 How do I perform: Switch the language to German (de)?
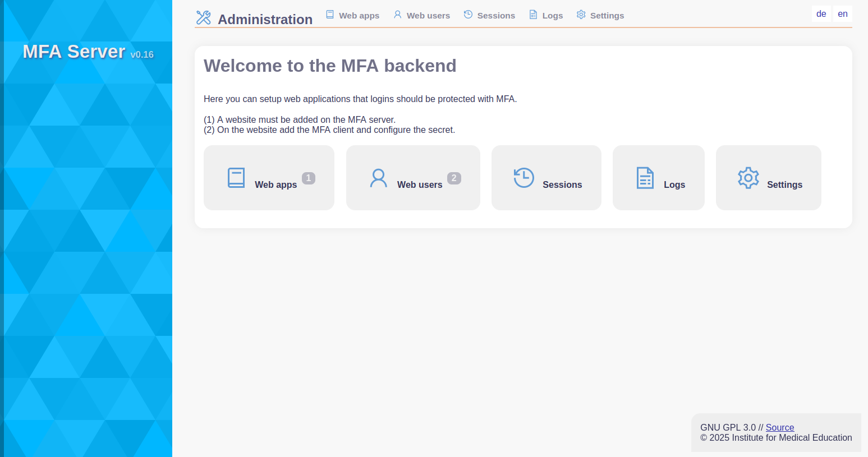(x=821, y=14)
